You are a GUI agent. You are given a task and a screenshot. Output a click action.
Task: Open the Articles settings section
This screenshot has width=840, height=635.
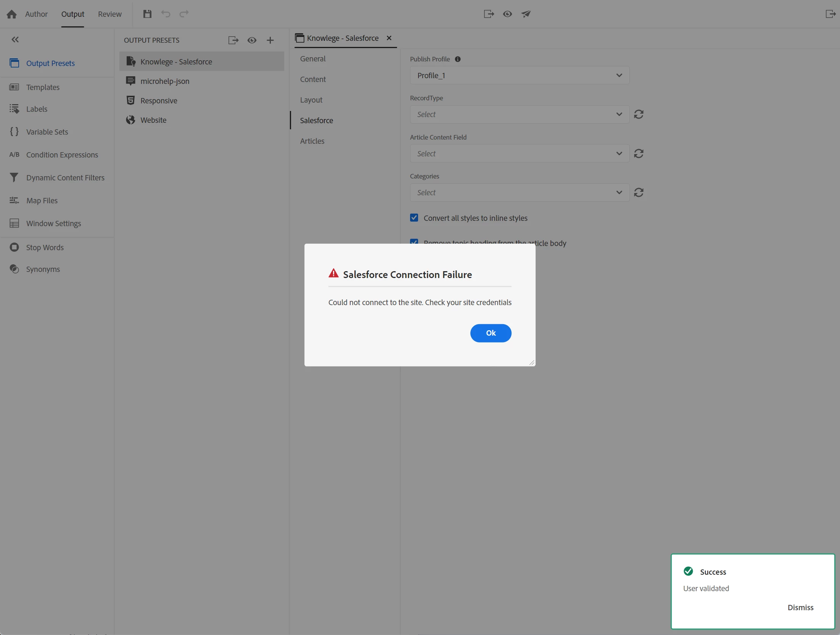pyautogui.click(x=312, y=141)
